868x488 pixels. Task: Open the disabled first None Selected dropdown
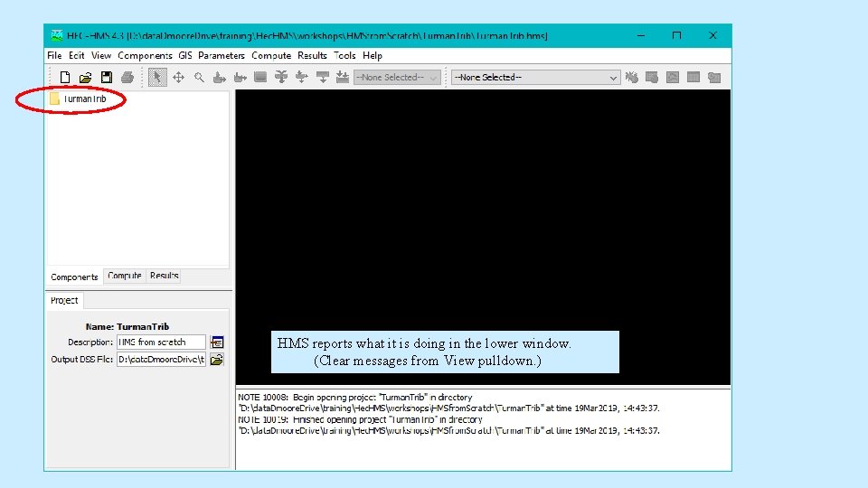397,78
